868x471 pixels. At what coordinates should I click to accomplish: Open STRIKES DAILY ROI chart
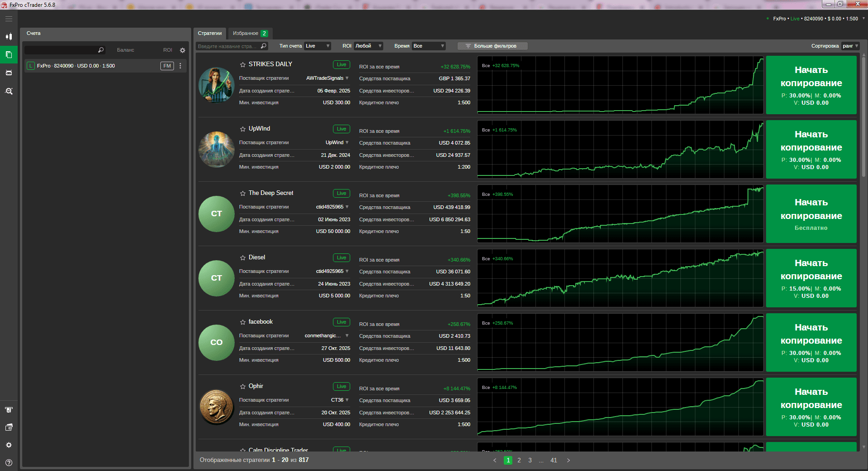[x=620, y=85]
